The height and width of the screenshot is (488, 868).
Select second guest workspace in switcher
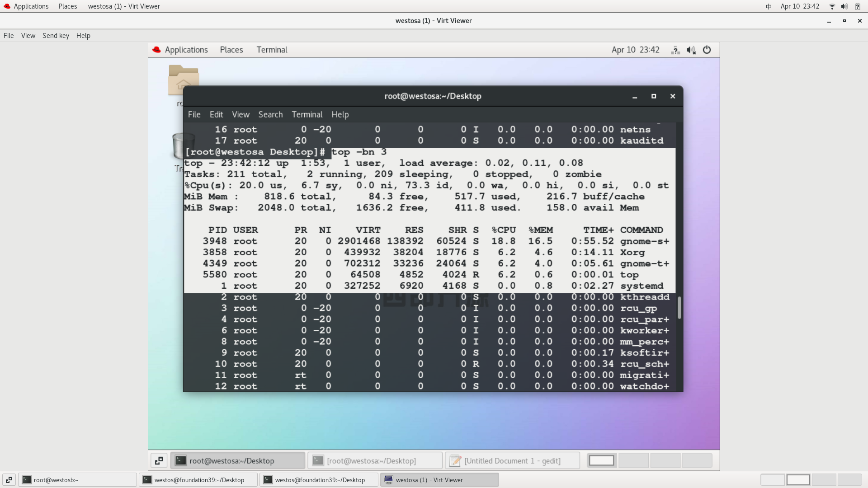(x=633, y=460)
